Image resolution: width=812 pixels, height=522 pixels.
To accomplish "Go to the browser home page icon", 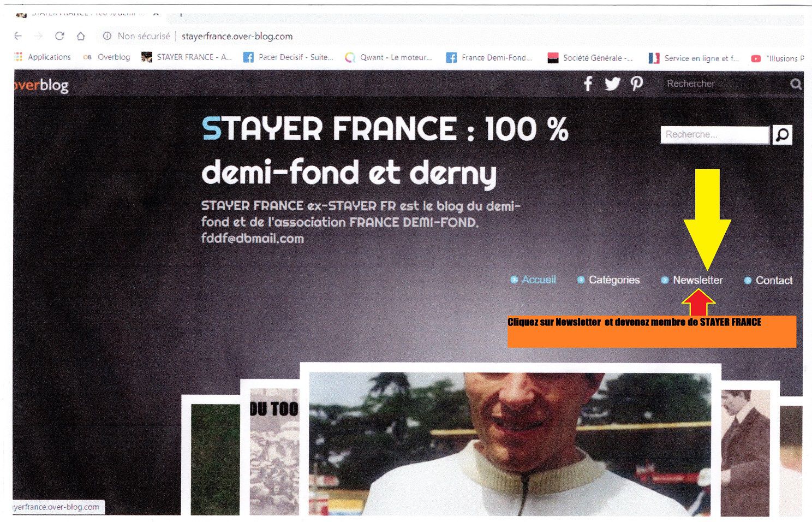I will click(81, 36).
